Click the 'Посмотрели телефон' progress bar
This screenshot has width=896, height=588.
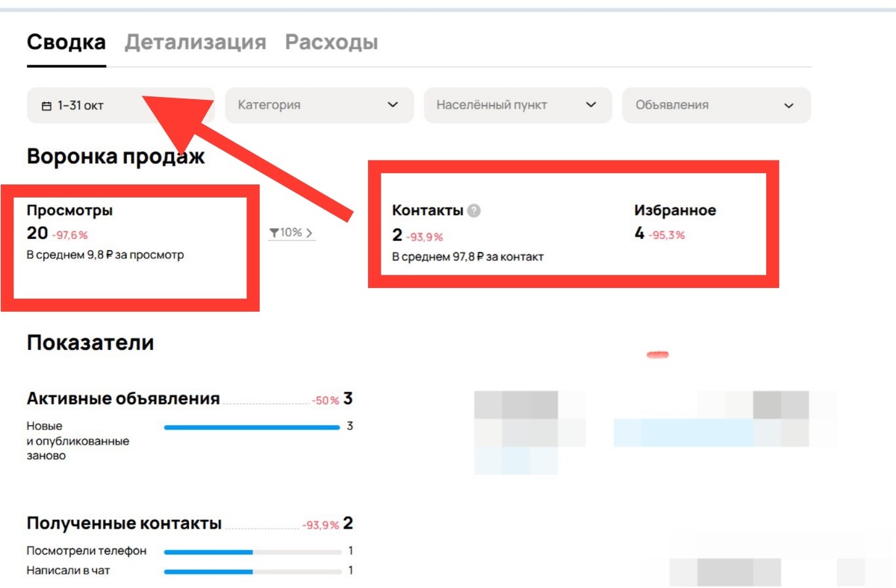252,552
